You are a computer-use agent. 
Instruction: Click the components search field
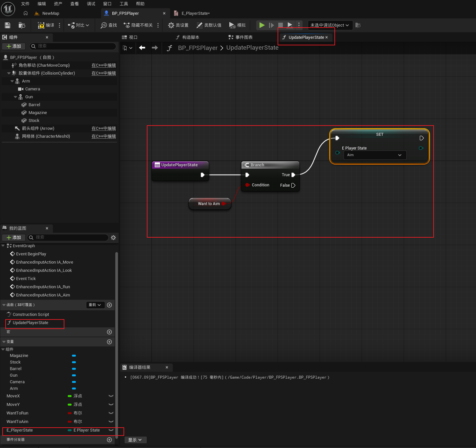(x=73, y=46)
